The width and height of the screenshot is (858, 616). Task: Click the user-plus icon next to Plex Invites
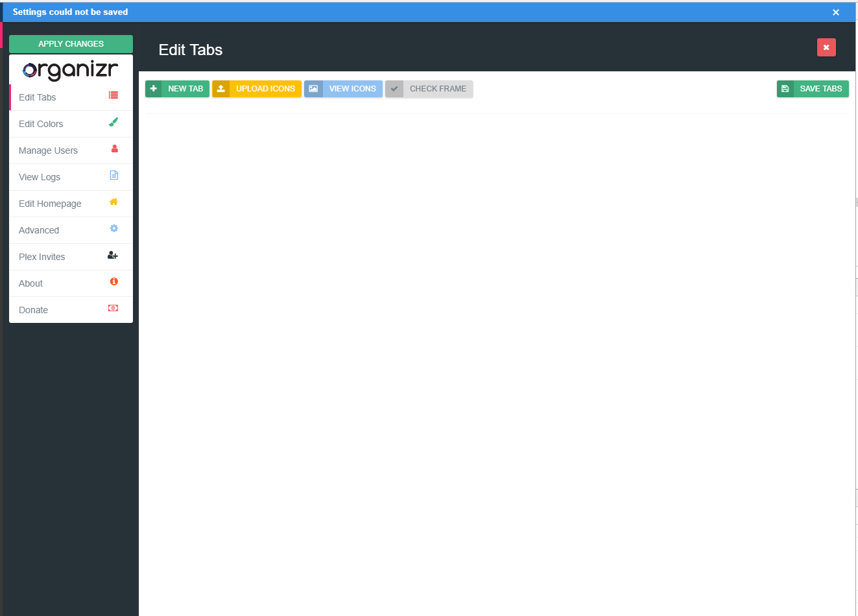click(x=112, y=255)
